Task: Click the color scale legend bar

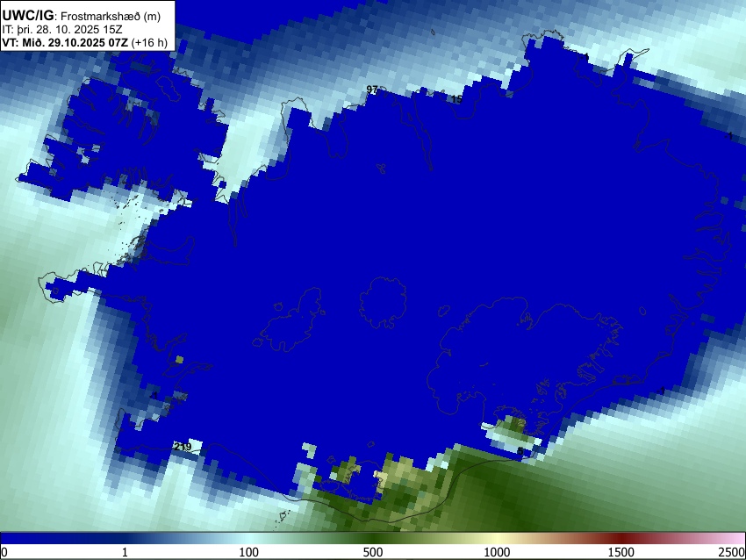Action: [x=373, y=539]
